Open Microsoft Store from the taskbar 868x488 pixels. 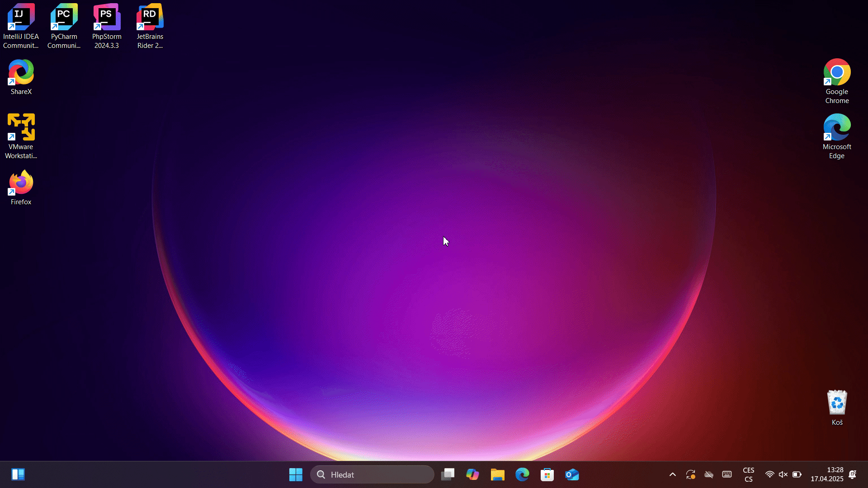click(547, 474)
